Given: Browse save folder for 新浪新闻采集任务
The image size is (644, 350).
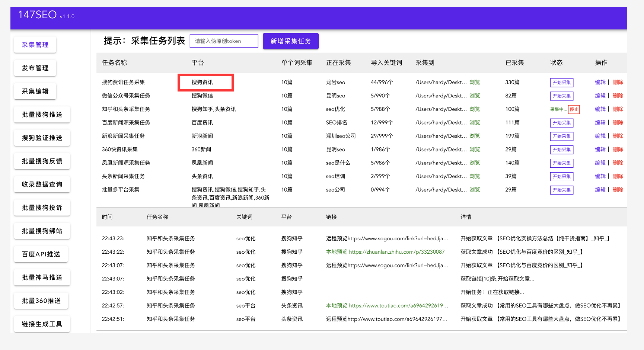Looking at the screenshot, I should (x=475, y=136).
